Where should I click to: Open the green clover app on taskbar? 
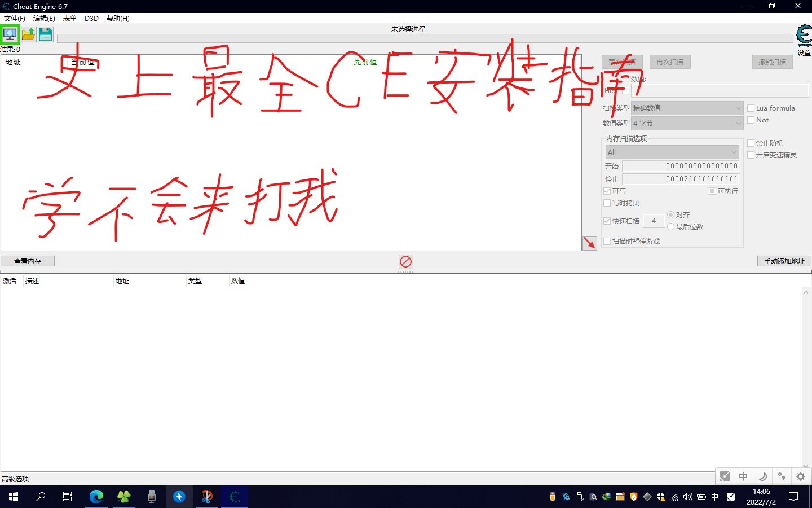(x=124, y=497)
